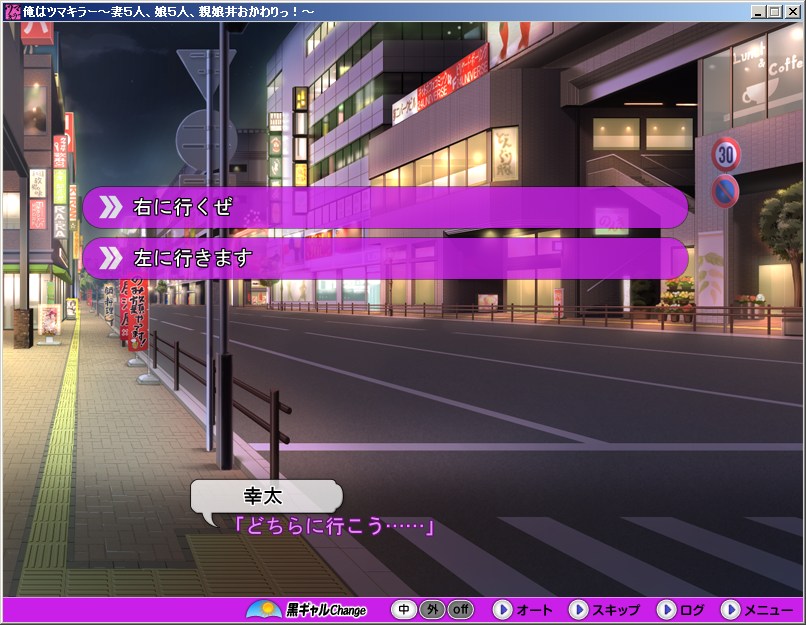This screenshot has width=806, height=625.
Task: Select the off option button
Action: click(x=461, y=610)
